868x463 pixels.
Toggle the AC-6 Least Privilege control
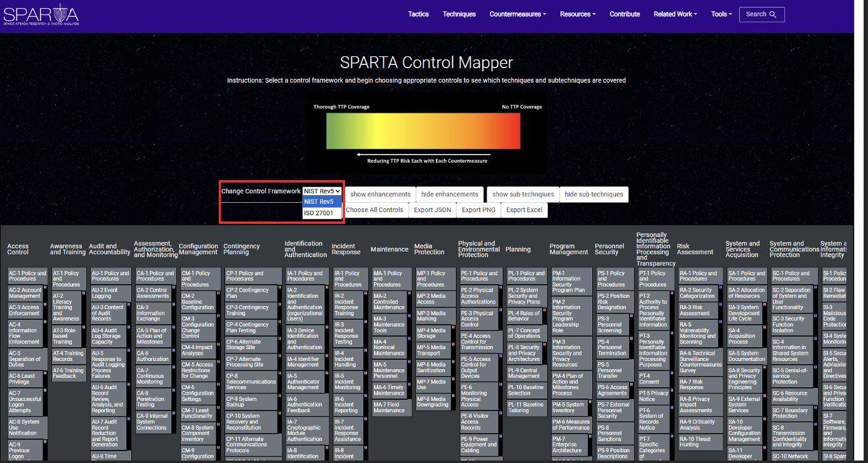[24, 379]
